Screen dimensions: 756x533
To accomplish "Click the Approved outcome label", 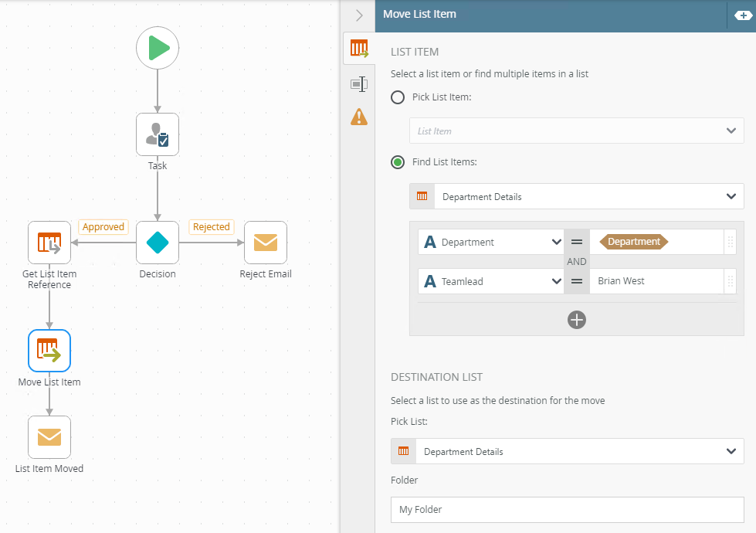I will tap(103, 227).
